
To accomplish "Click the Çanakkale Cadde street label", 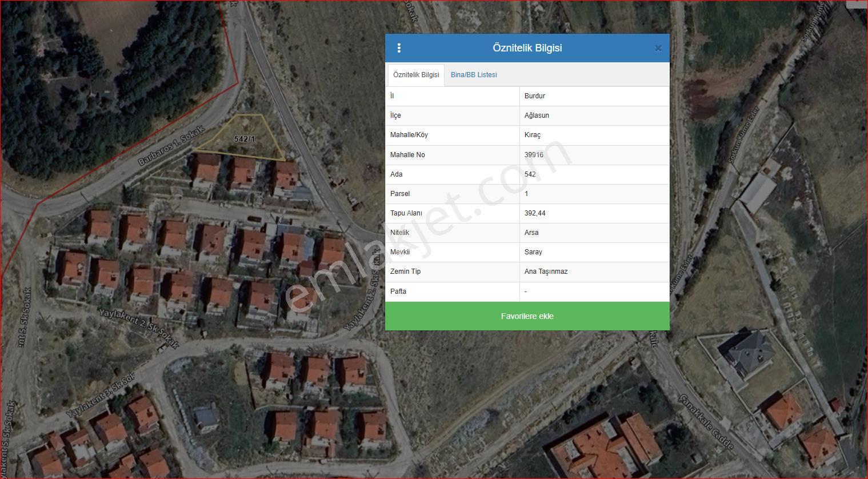I will pyautogui.click(x=706, y=423).
